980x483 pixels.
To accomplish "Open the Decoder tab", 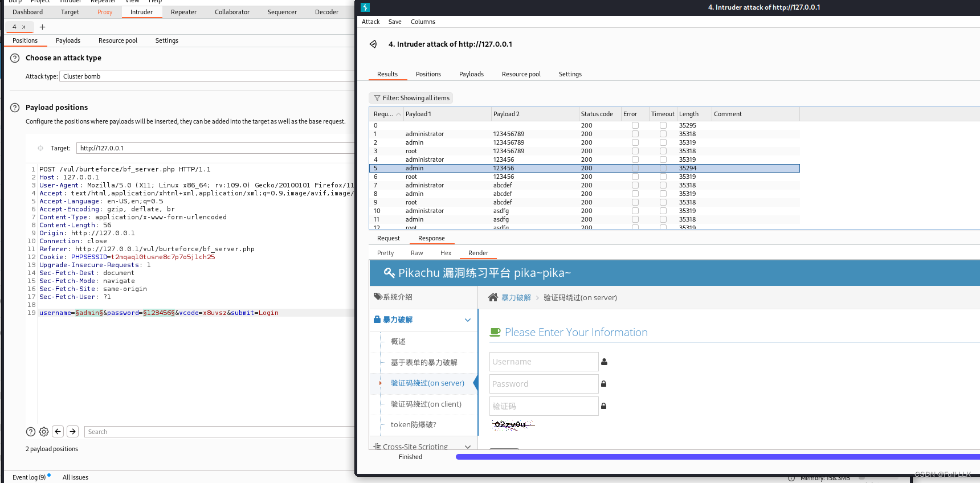I will [326, 12].
